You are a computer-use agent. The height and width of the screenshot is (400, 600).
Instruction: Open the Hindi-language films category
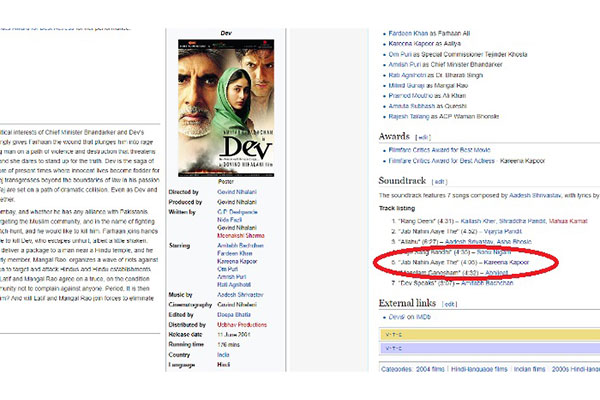click(x=479, y=369)
